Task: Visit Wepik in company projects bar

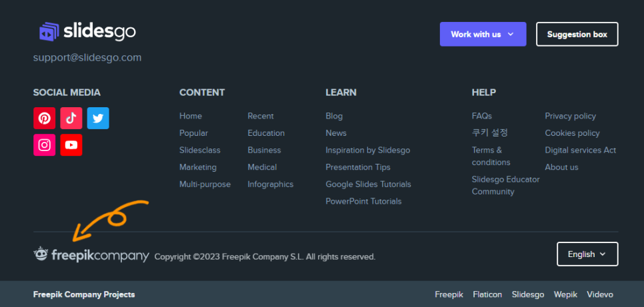Action: (565, 294)
